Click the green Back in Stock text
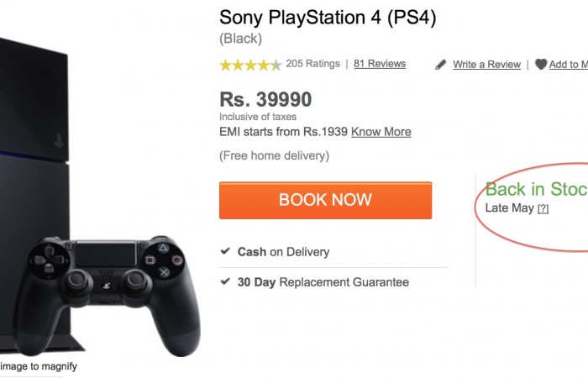The width and height of the screenshot is (588, 378). tap(536, 189)
